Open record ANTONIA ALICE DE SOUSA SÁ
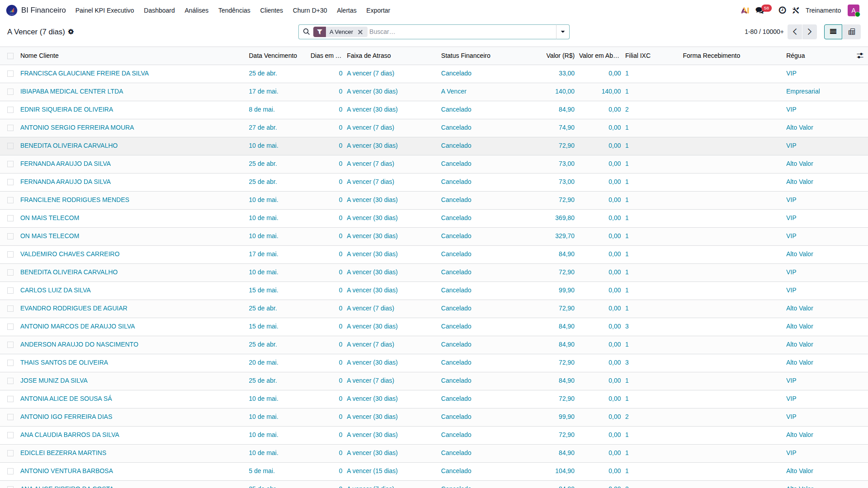This screenshot has width=868, height=488. coord(66,399)
